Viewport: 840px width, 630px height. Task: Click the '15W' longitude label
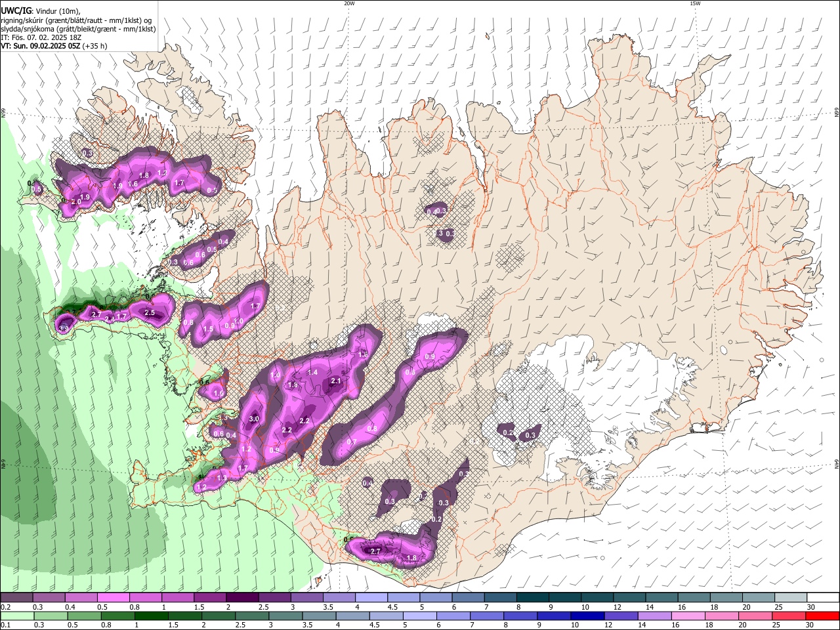[694, 3]
